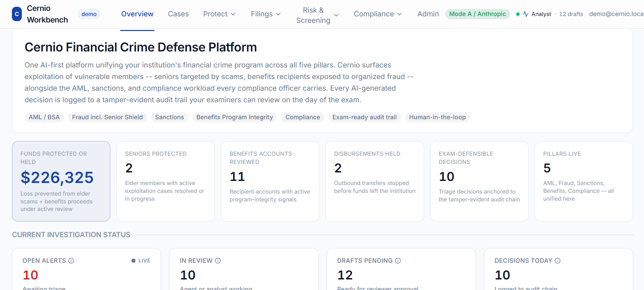The width and height of the screenshot is (644, 290).
Task: Open the Admin page
Action: pyautogui.click(x=428, y=14)
